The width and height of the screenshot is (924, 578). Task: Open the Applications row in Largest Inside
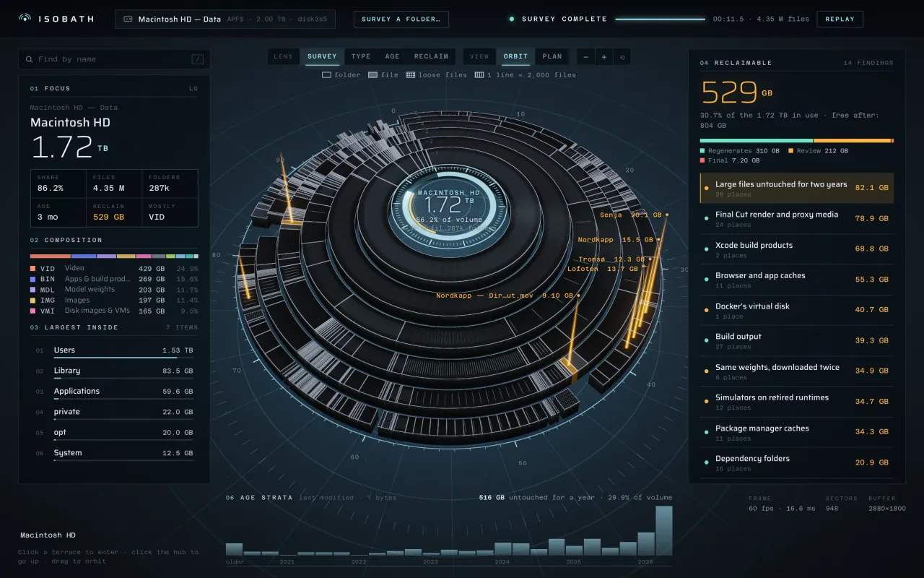(x=114, y=392)
